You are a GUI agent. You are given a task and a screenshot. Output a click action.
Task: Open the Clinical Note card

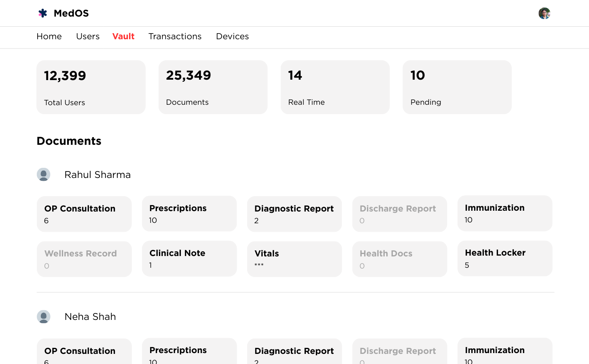[189, 259]
